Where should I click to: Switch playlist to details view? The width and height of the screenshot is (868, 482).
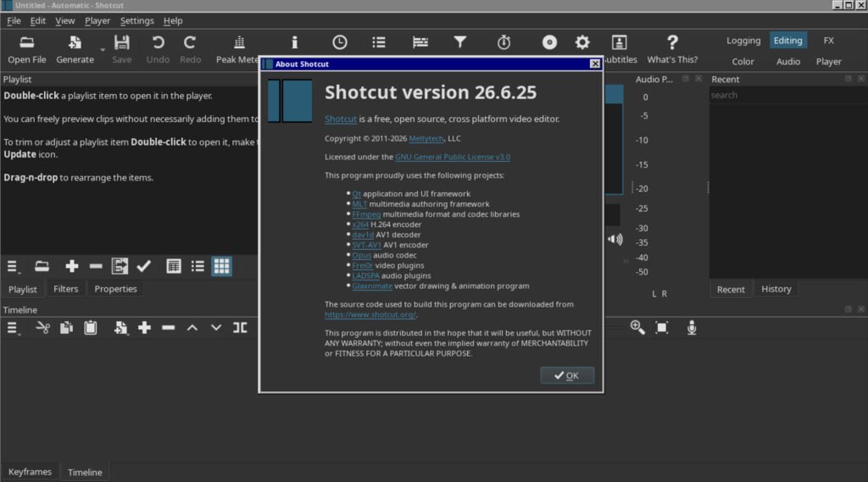(x=174, y=267)
